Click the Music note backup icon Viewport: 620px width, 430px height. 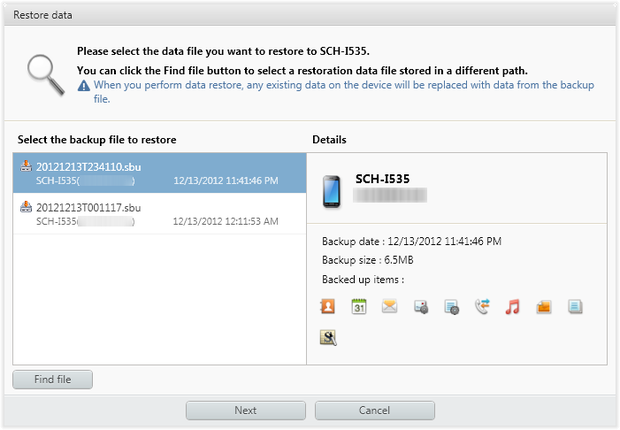pyautogui.click(x=513, y=307)
